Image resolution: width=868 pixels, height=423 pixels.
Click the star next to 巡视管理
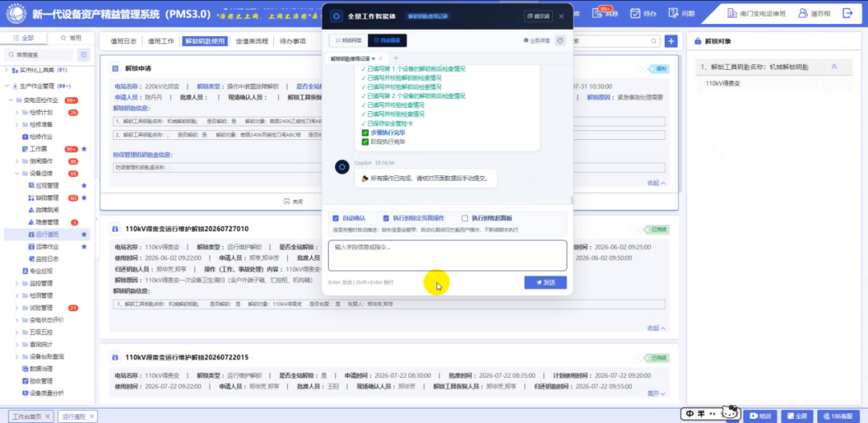point(84,186)
